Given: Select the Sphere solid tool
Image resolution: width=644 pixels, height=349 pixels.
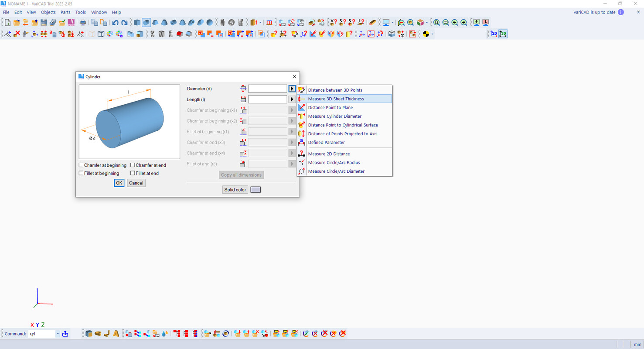Looking at the screenshot, I should [x=210, y=23].
